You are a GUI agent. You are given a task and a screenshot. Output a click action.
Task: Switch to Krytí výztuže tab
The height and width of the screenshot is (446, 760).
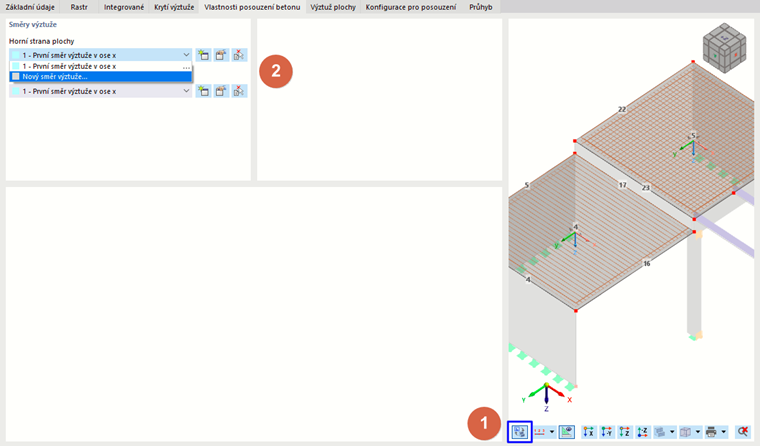[174, 7]
